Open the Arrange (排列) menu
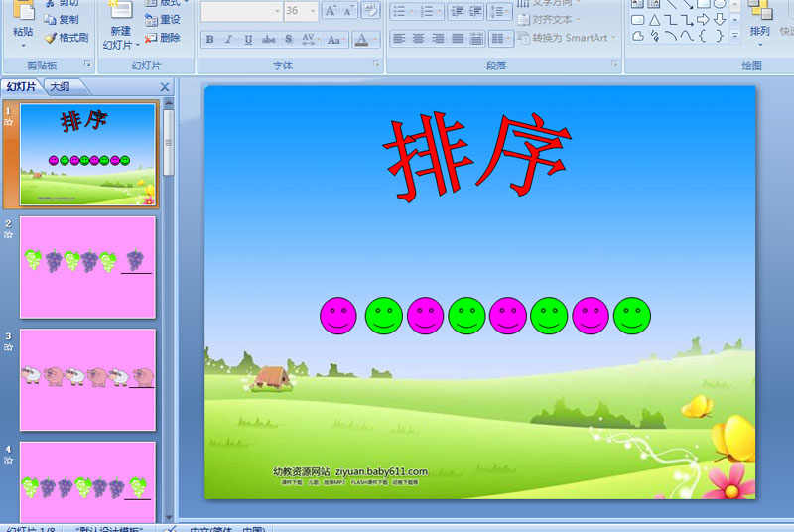This screenshot has height=532, width=794. tap(759, 23)
